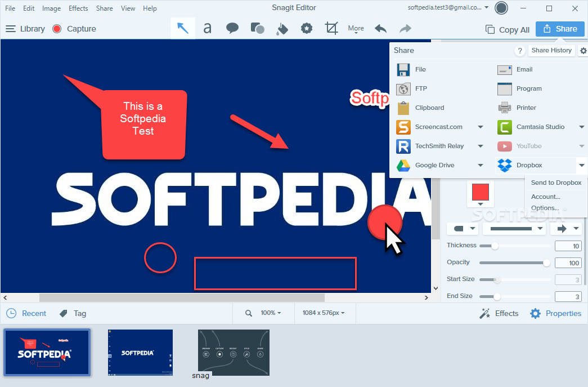Viewport: 588px width, 387px height.
Task: Open the arrow end style dropdown
Action: point(566,229)
